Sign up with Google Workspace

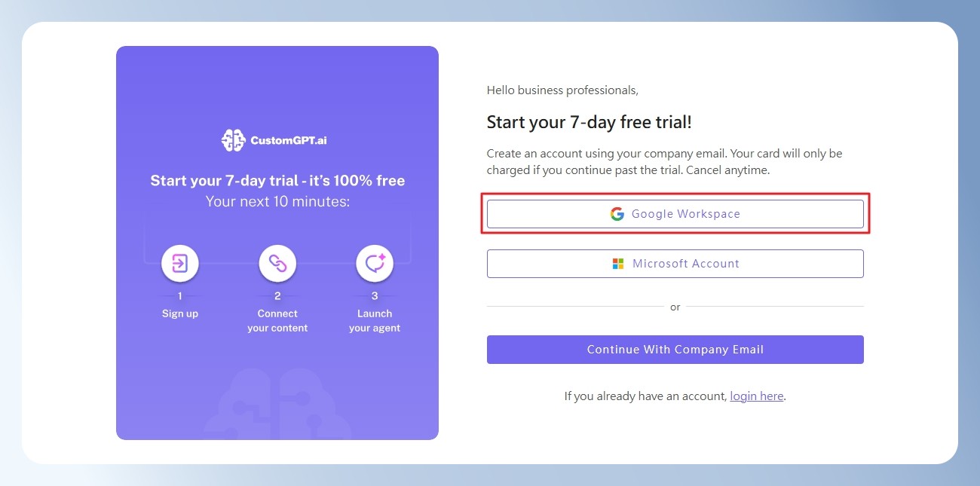coord(675,214)
